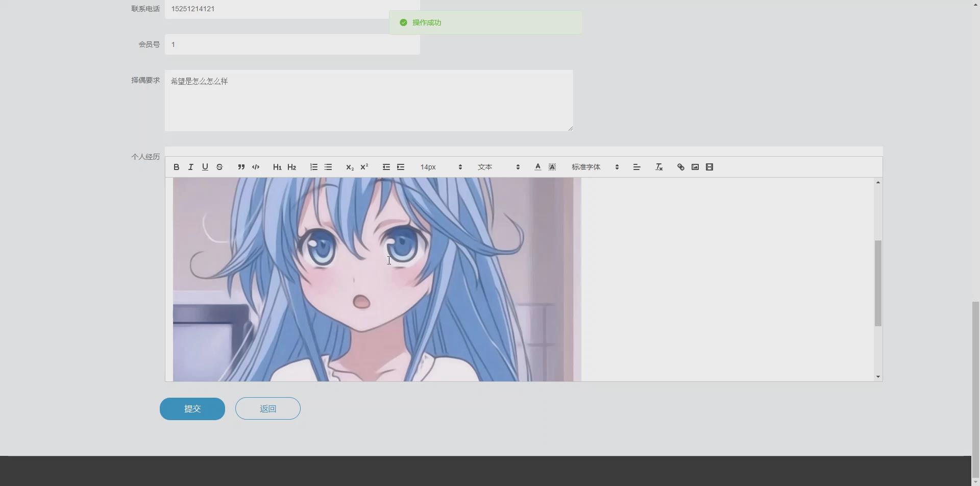Toggle bold formatting in editor toolbar

(176, 167)
